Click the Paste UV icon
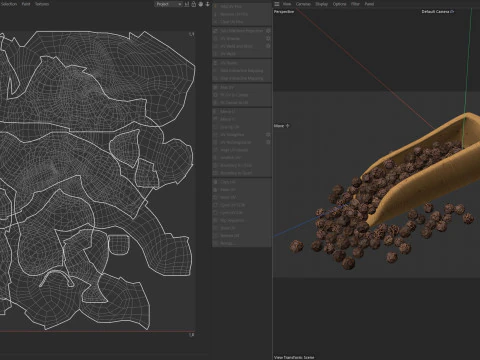The width and height of the screenshot is (480, 360). click(x=215, y=190)
